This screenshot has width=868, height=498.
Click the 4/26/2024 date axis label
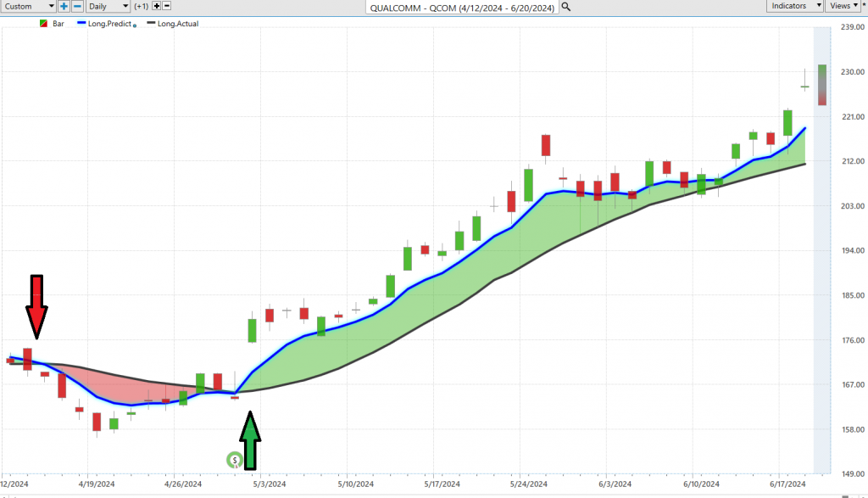tap(183, 484)
